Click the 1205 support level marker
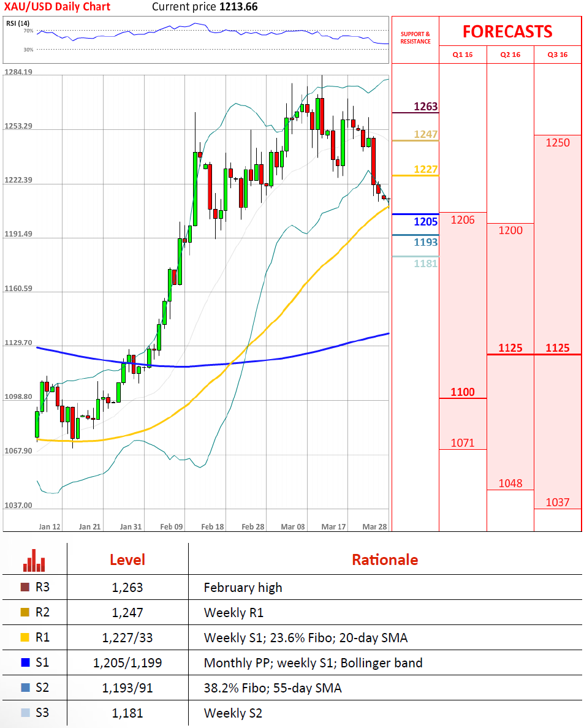The height and width of the screenshot is (728, 584). coord(425,222)
